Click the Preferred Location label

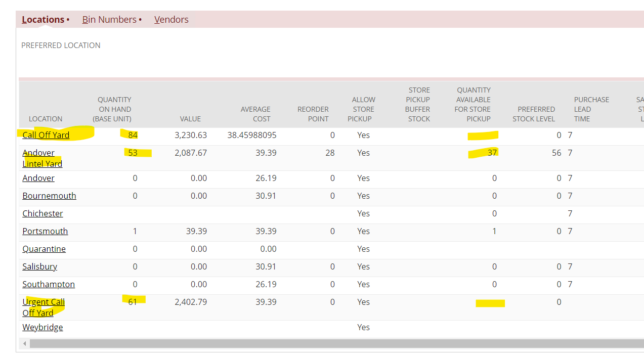pyautogui.click(x=61, y=46)
